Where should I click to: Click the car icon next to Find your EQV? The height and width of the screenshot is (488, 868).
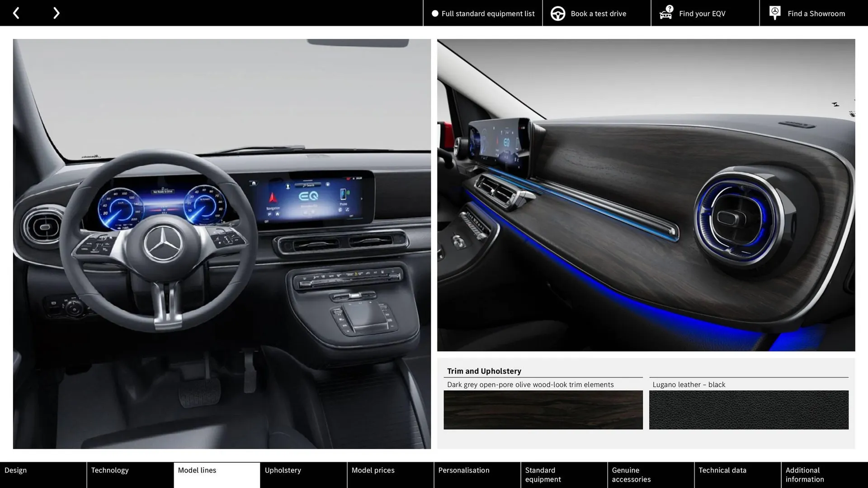pos(666,13)
